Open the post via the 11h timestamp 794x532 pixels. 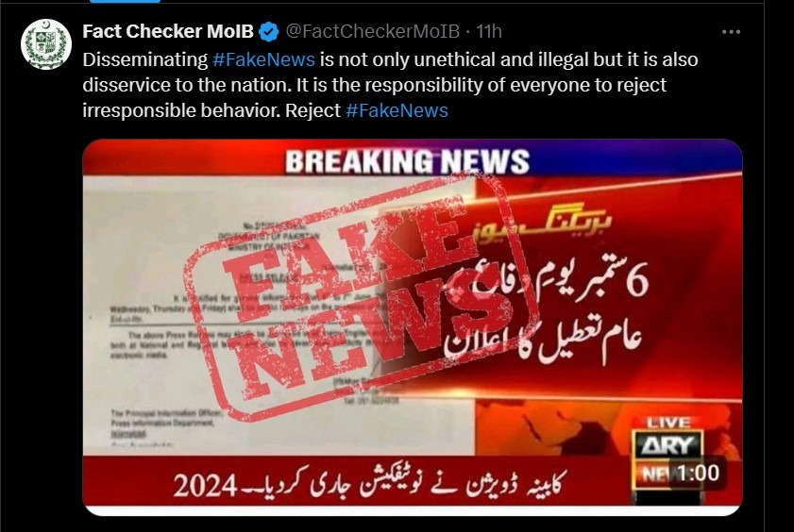tap(489, 31)
